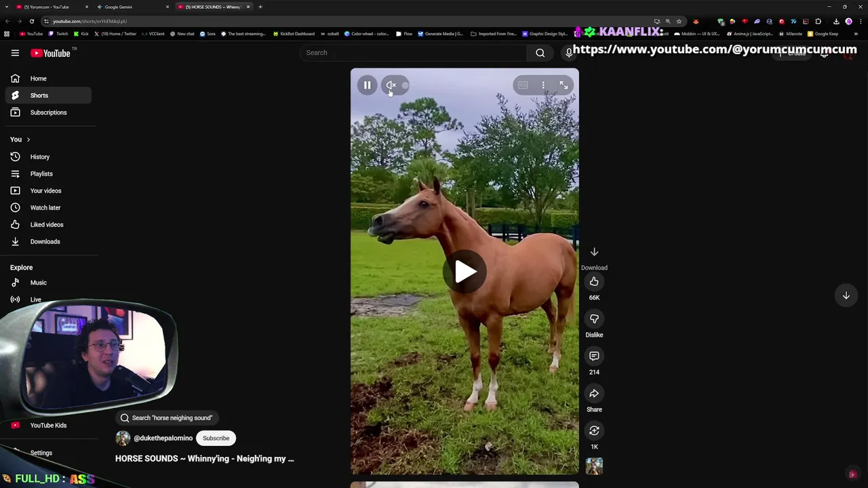Open a new browser tab

[x=260, y=7]
